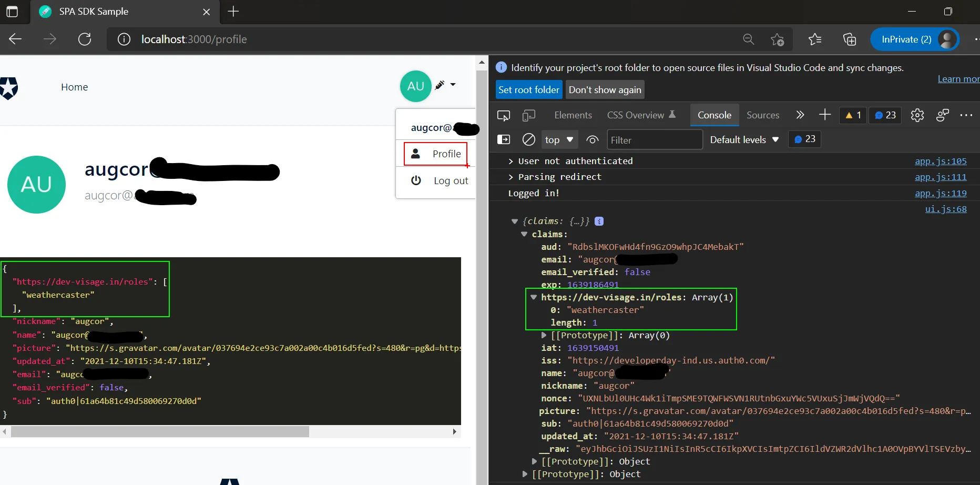Image resolution: width=980 pixels, height=485 pixels.
Task: Click the live expression eye icon
Action: tap(593, 139)
